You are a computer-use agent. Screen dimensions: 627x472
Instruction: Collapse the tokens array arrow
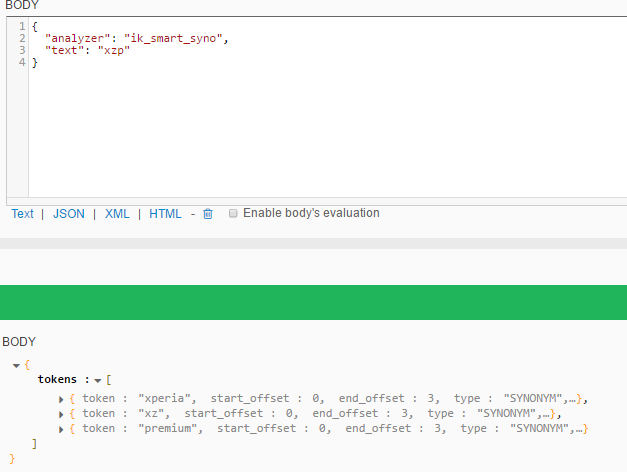pyautogui.click(x=98, y=380)
